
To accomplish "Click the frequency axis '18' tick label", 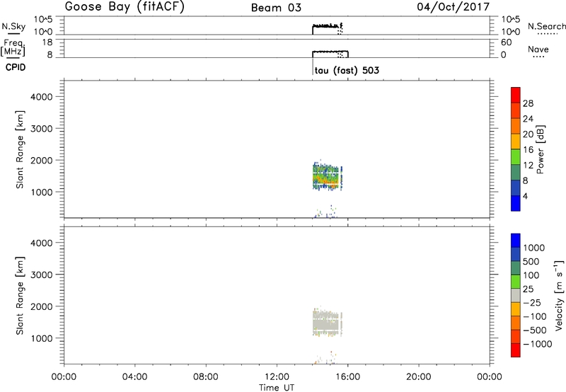I will tap(47, 42).
